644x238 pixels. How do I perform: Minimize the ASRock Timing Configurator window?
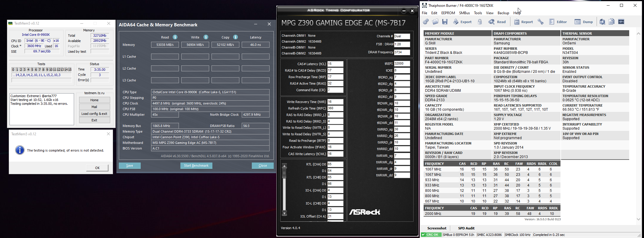click(x=404, y=11)
